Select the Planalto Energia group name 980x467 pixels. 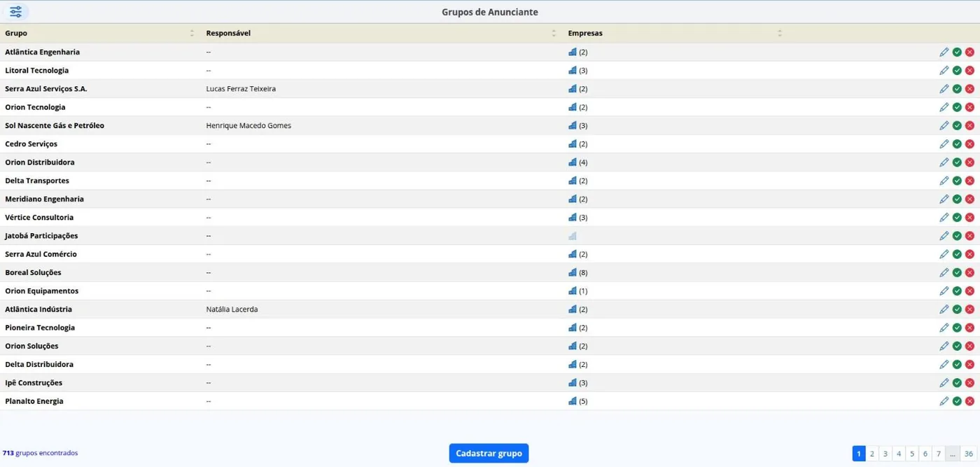click(x=34, y=401)
